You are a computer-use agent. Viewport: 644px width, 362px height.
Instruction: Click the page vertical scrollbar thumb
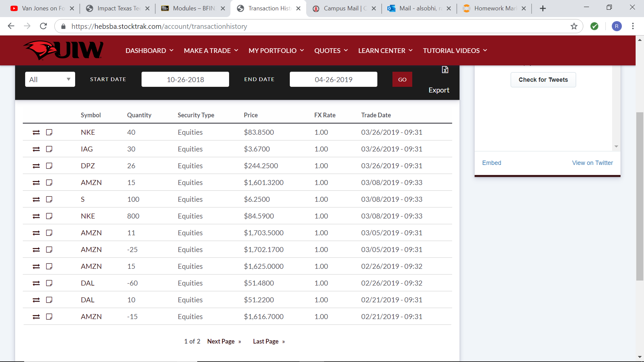[x=640, y=196]
